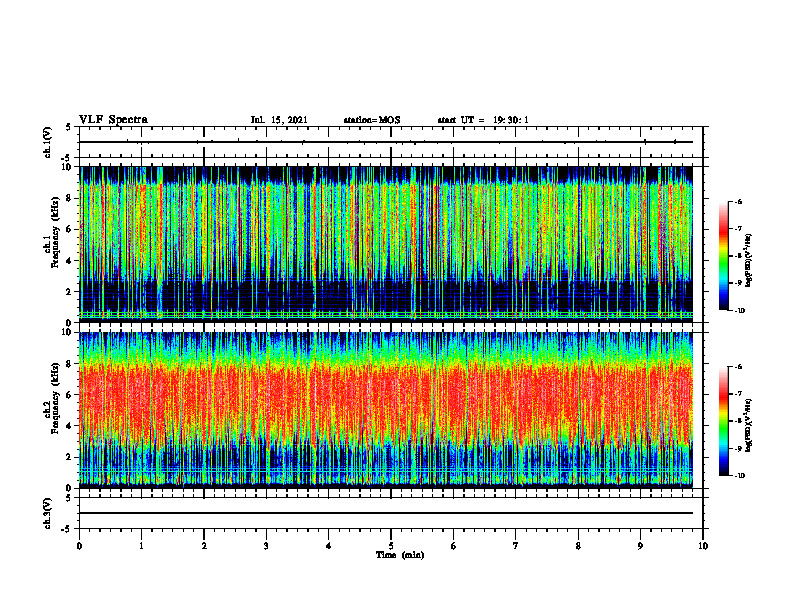This screenshot has width=792, height=612.
Task: Click inside the ch.1 spectrogram panel
Action: pos(386,244)
